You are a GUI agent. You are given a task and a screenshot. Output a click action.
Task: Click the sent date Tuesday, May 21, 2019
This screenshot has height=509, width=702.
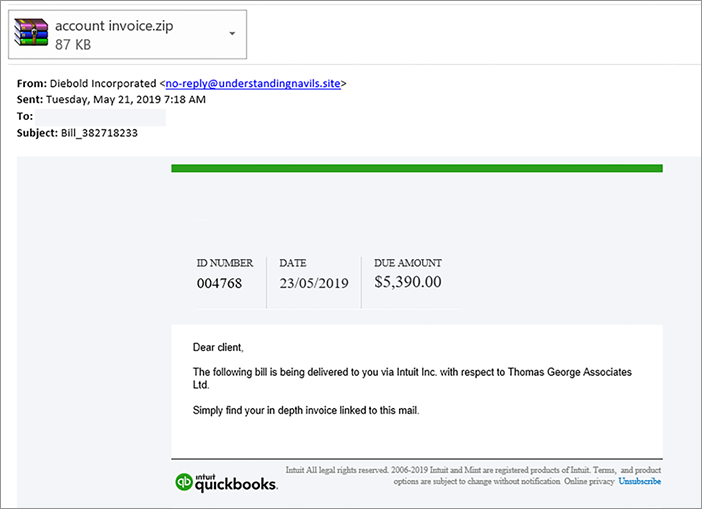[x=103, y=100]
